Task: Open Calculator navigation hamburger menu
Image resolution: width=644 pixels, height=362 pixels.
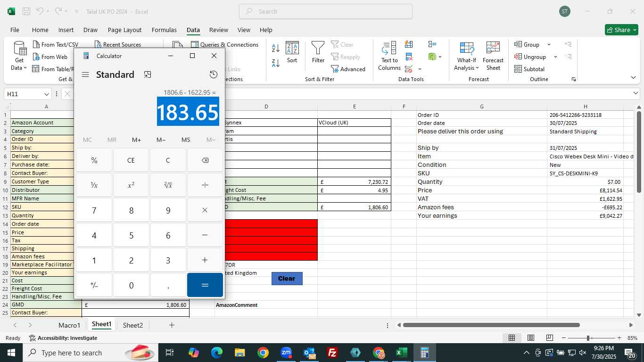Action: coord(85,74)
